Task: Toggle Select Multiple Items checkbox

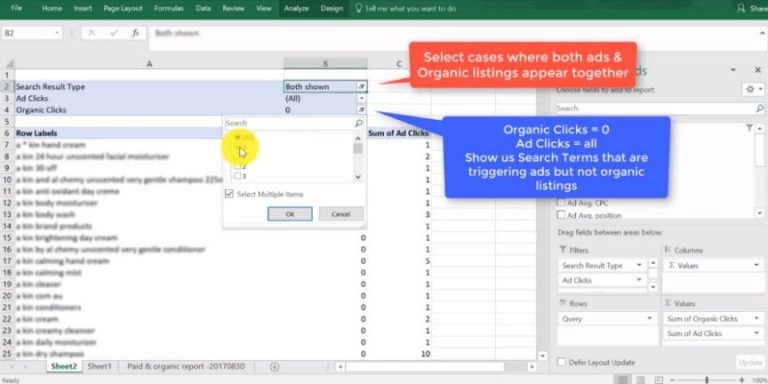Action: coord(229,194)
